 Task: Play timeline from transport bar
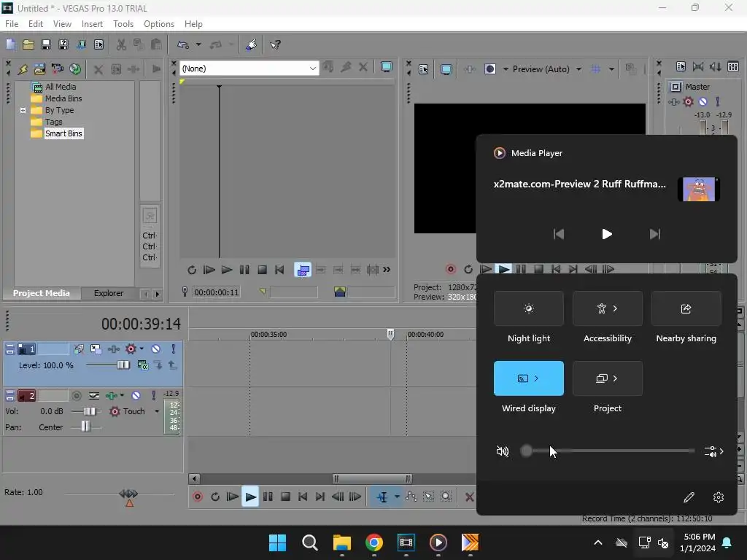coord(250,497)
